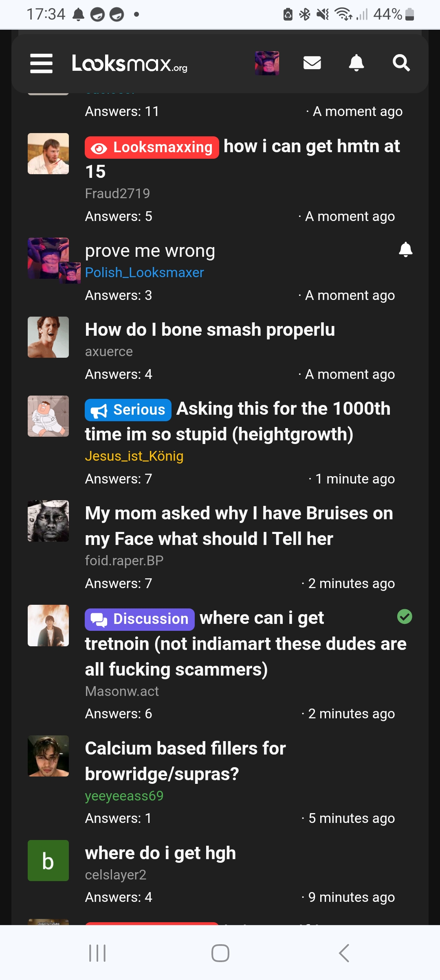This screenshot has height=980, width=440.
Task: Toggle the Looksmaxxing eye prefix badge
Action: (x=99, y=147)
